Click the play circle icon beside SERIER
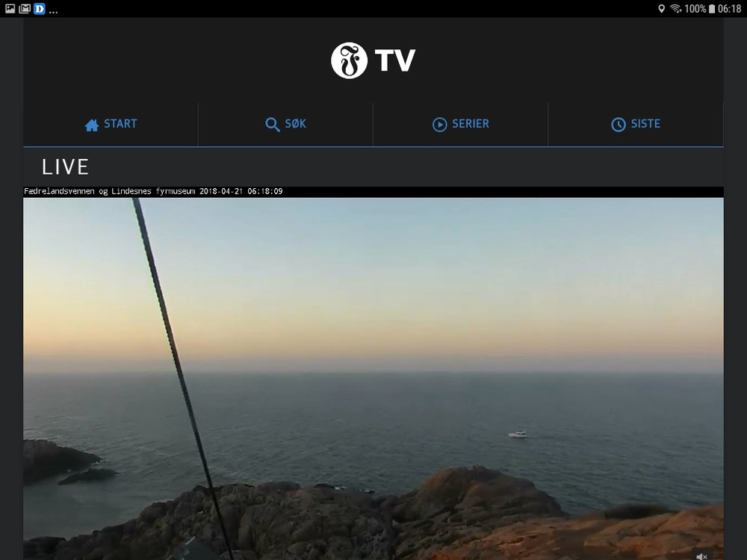Viewport: 747px width, 560px height. click(x=440, y=125)
